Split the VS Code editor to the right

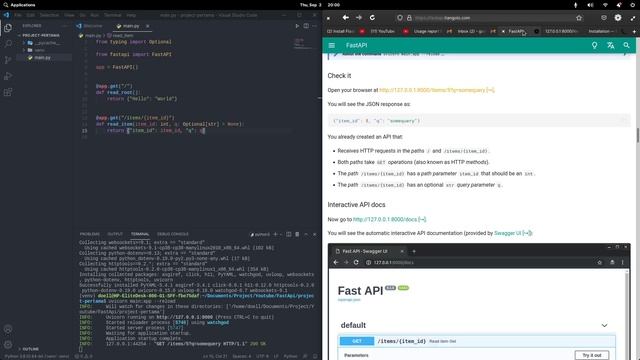click(306, 26)
